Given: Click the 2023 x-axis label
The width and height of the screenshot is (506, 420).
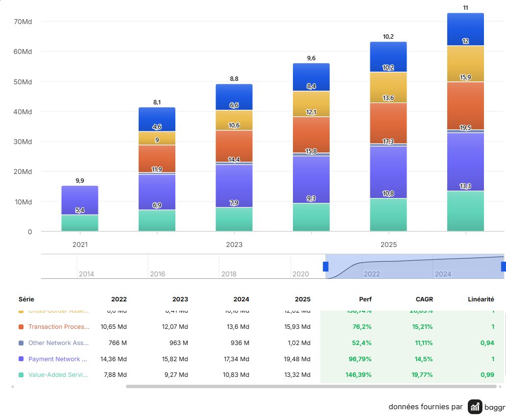Looking at the screenshot, I should [x=234, y=245].
